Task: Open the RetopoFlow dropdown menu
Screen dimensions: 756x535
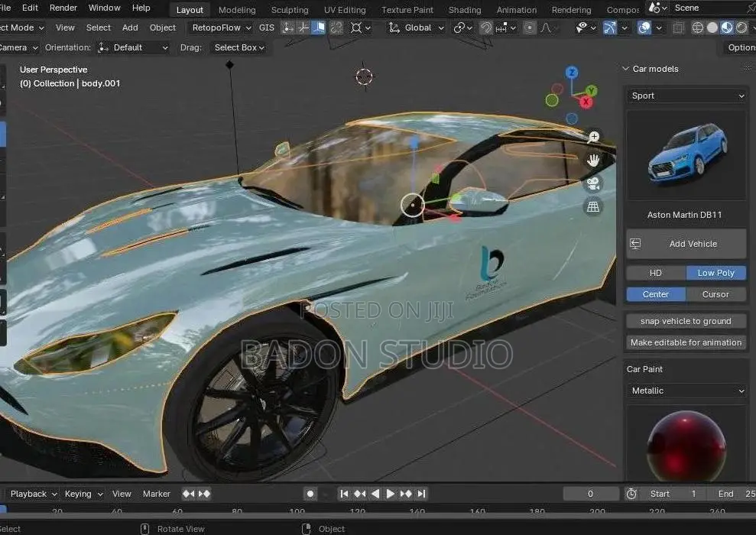Action: (222, 28)
